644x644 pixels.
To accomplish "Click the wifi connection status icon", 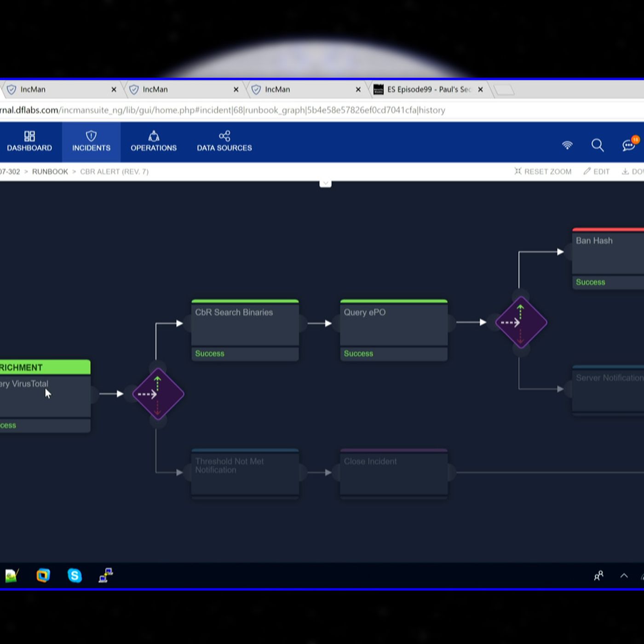I will click(567, 145).
